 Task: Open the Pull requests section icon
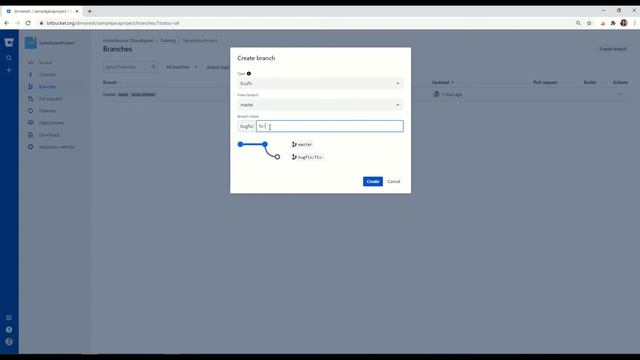tap(31, 99)
